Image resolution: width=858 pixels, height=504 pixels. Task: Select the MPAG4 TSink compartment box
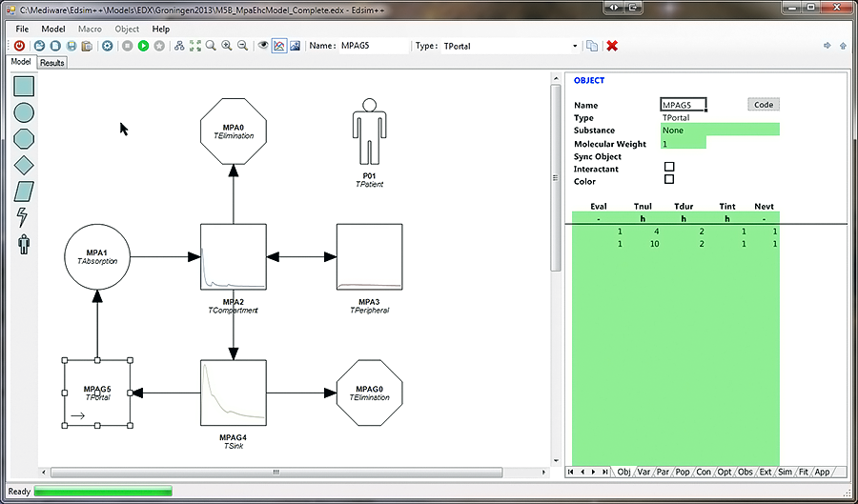coord(233,392)
